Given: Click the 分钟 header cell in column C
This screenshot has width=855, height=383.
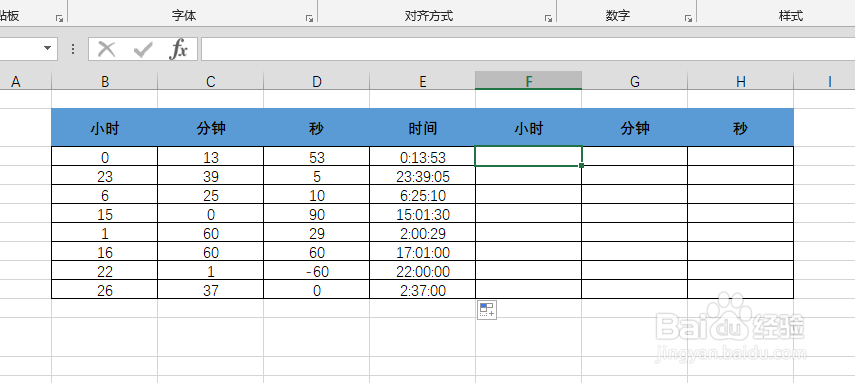Looking at the screenshot, I should (x=210, y=128).
